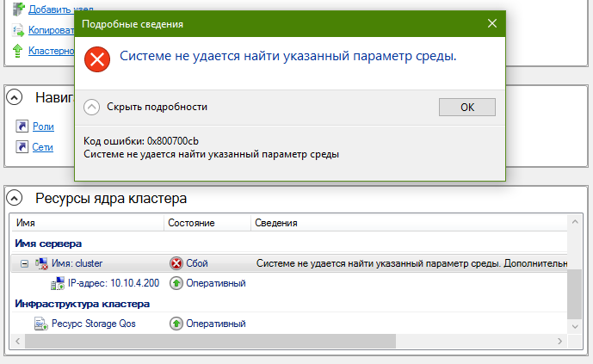Collapse the Навигация section
593x364 pixels.
tap(15, 97)
